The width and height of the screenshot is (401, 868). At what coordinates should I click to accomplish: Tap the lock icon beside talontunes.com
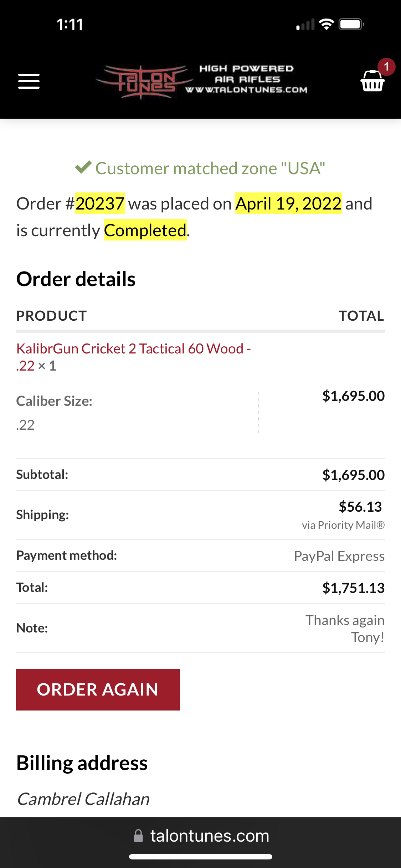pos(138,836)
